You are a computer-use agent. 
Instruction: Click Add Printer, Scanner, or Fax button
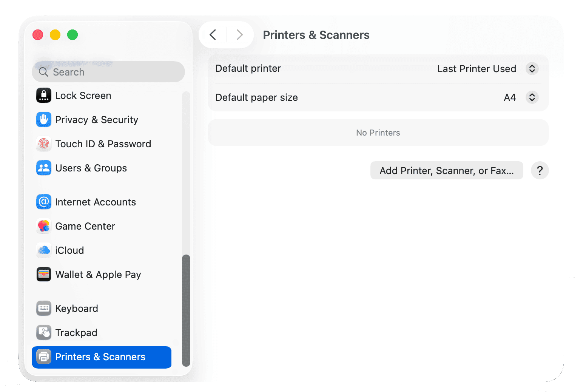pos(447,170)
